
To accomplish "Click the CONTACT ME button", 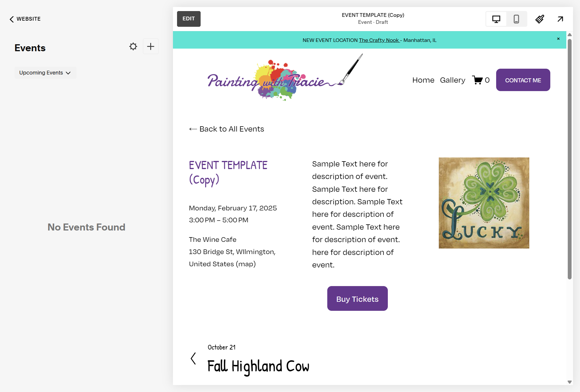I will tap(523, 80).
